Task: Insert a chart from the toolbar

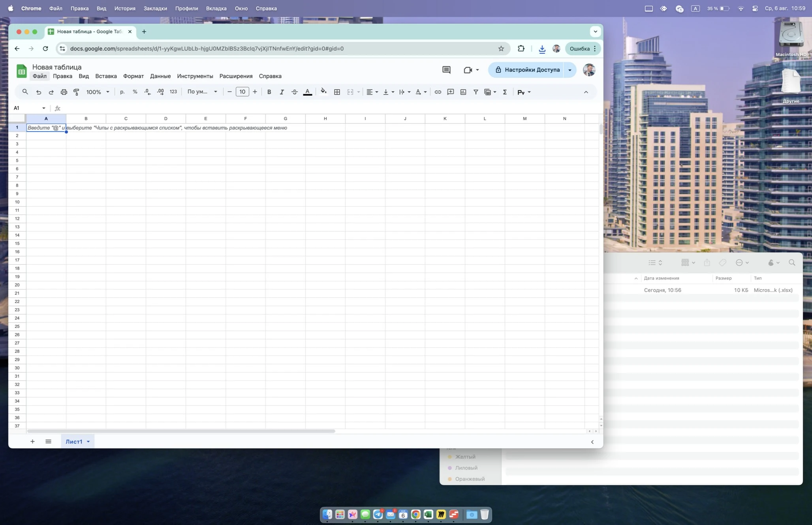Action: point(463,92)
